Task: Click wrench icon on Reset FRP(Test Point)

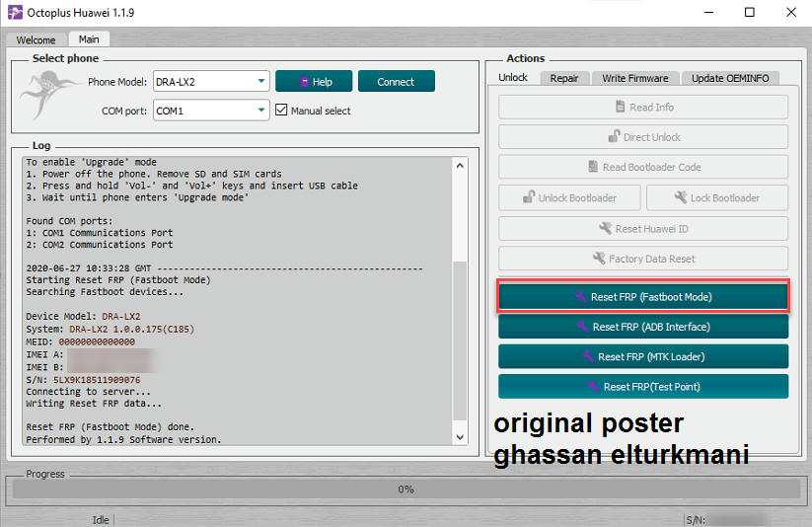Action: coord(594,386)
